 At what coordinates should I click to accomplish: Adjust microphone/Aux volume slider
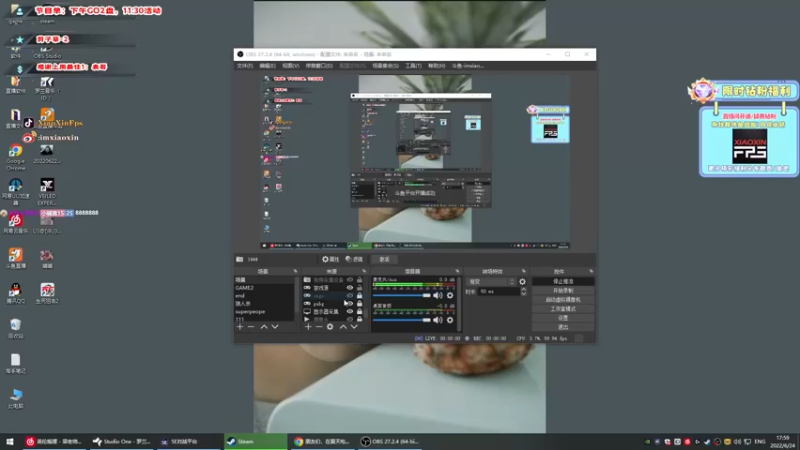(x=402, y=295)
